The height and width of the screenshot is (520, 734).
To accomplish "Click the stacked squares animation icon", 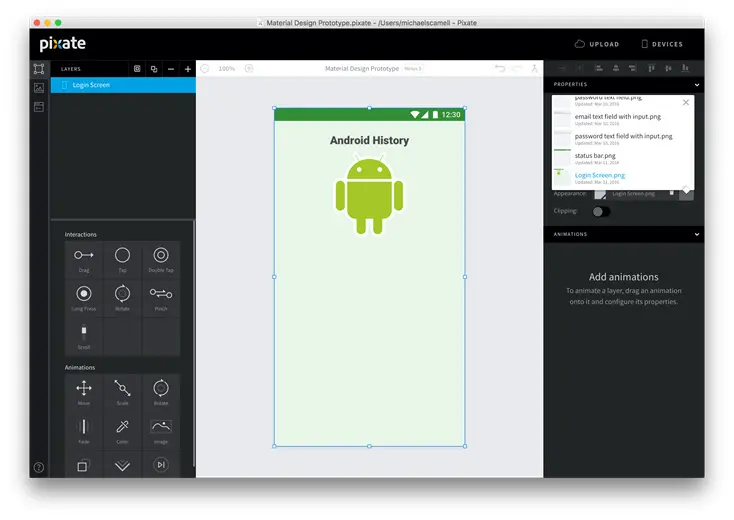I will (x=82, y=466).
